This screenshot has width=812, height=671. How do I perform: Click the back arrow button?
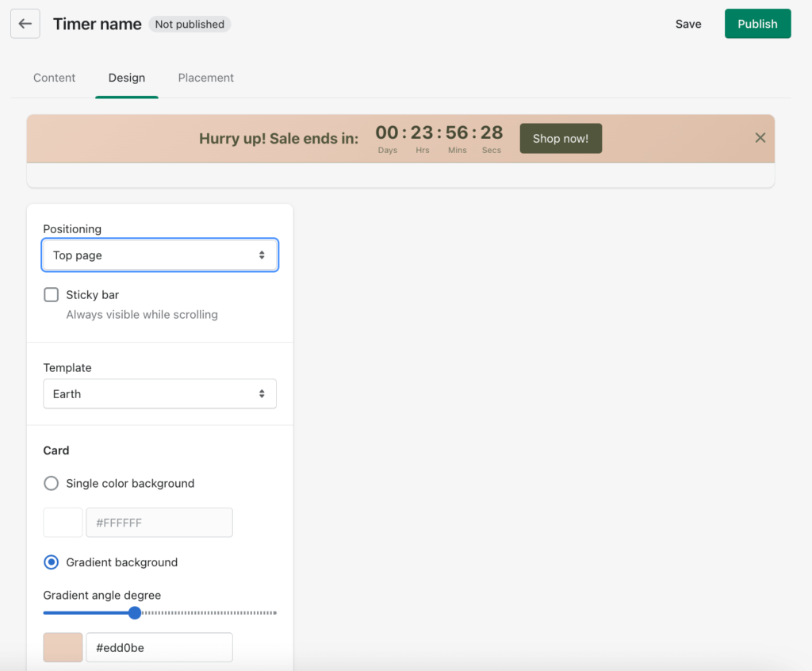point(25,24)
